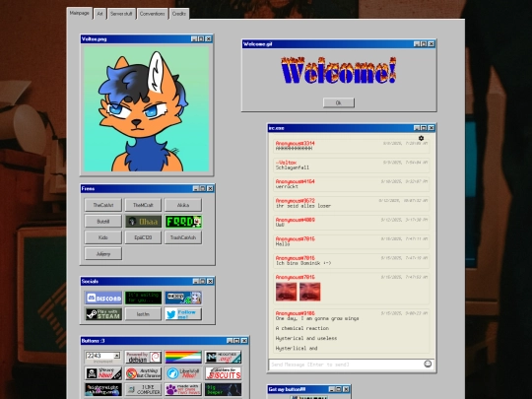Open the Butzhil fren button
Viewport: 532px width, 399px height.
103,222
